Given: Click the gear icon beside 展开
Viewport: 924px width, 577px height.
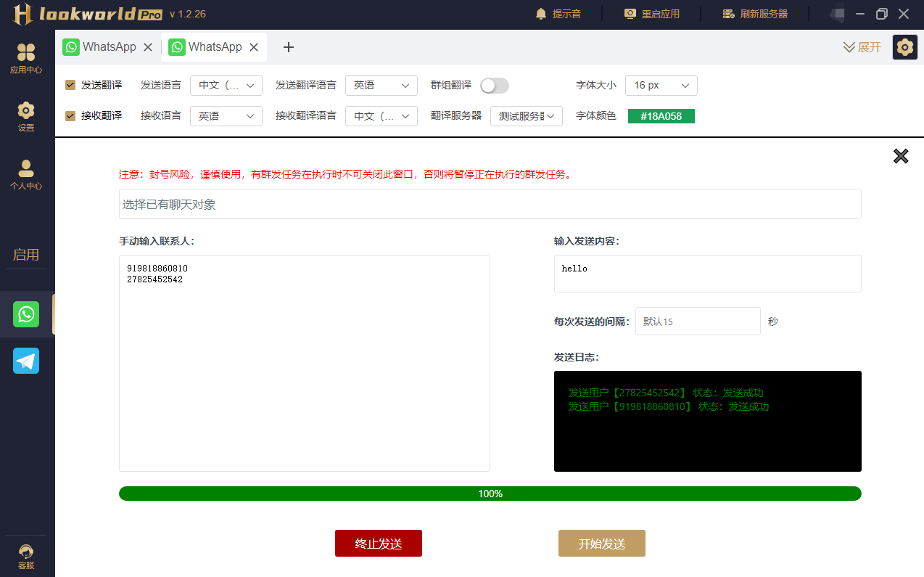Looking at the screenshot, I should pyautogui.click(x=904, y=47).
